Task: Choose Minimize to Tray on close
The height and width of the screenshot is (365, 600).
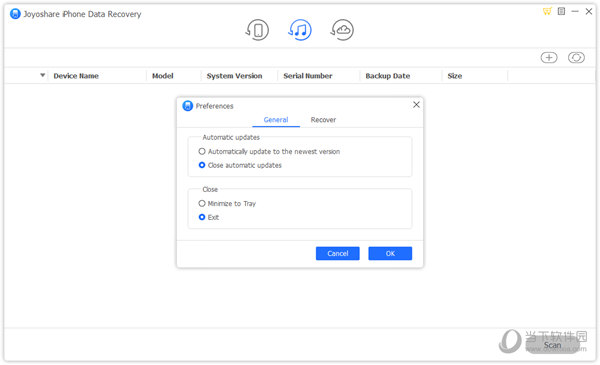Action: 227,204
